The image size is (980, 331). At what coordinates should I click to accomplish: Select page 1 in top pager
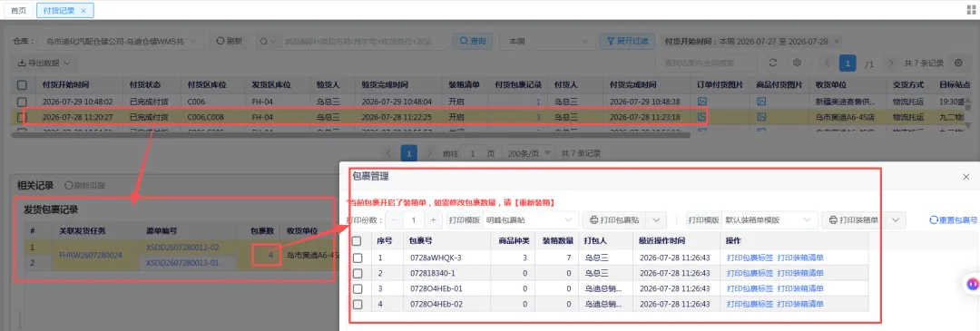point(848,63)
